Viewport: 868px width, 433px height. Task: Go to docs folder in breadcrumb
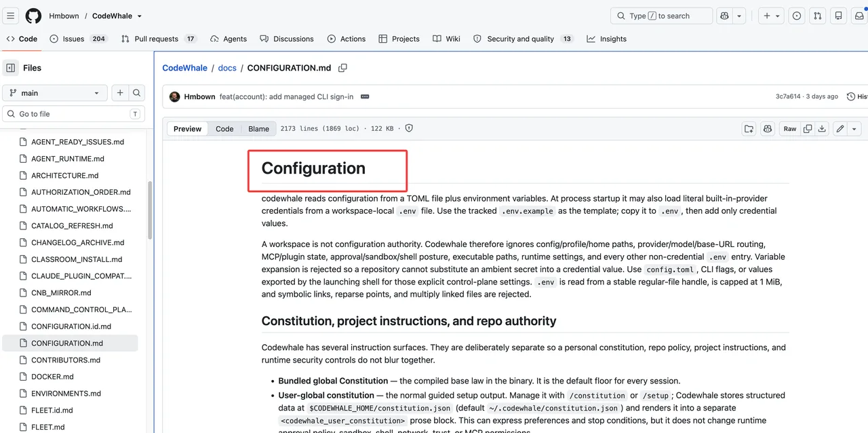(227, 68)
